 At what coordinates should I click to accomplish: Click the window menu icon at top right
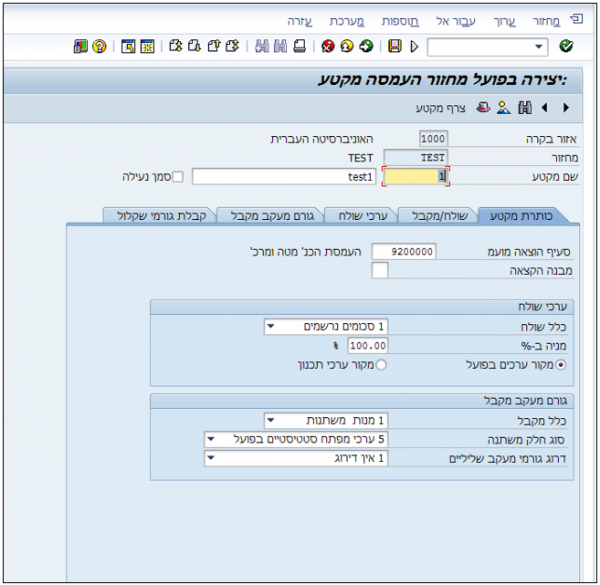(x=576, y=19)
